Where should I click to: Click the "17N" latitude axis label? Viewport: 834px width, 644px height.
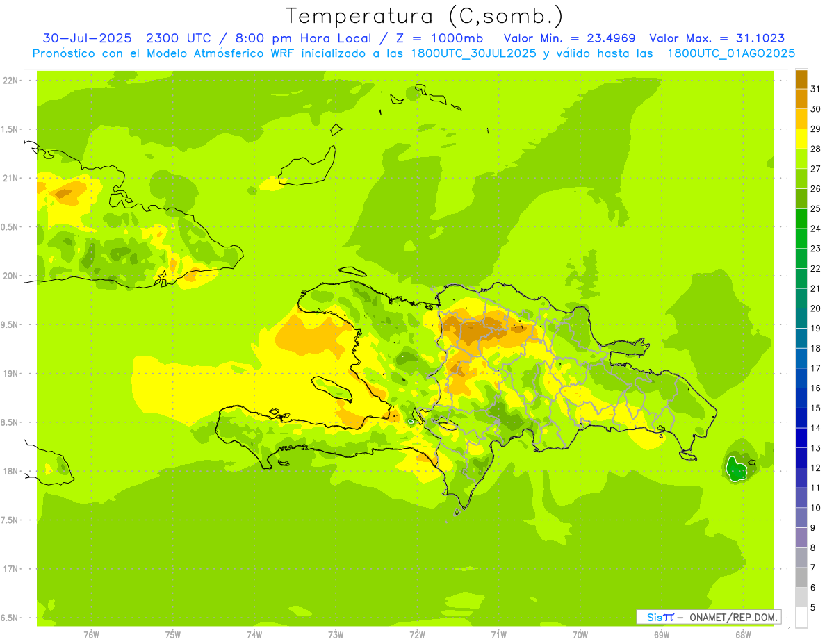(10, 569)
